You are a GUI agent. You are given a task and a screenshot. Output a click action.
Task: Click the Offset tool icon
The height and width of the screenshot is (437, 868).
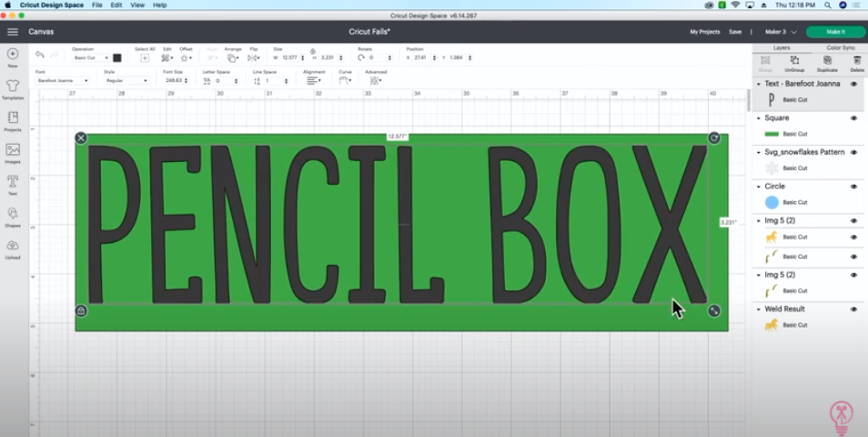click(x=185, y=57)
